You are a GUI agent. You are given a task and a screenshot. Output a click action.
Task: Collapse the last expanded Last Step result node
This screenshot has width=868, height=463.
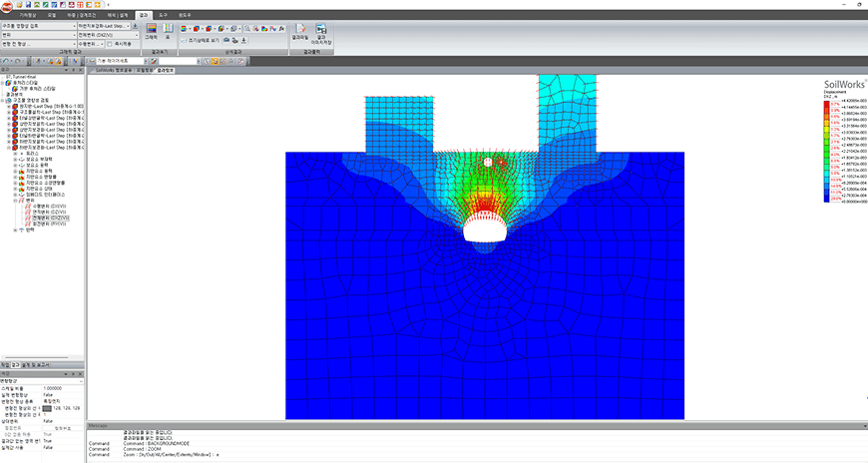coord(9,148)
